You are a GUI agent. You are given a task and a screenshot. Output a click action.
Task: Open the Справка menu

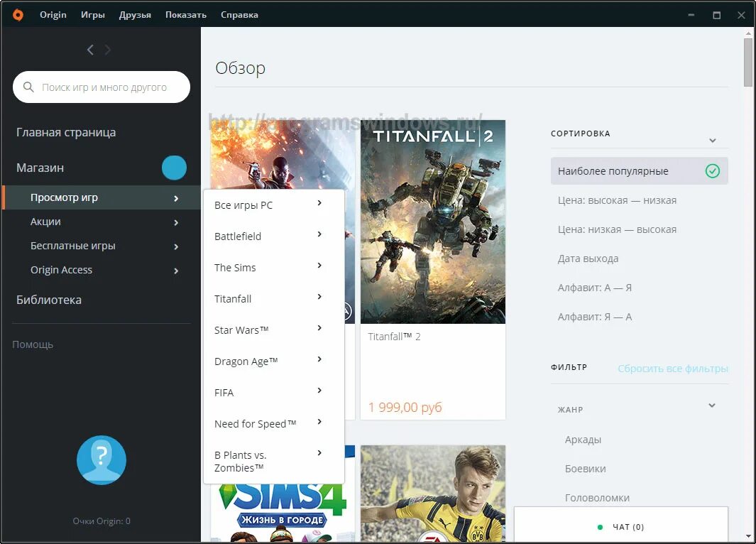pyautogui.click(x=239, y=15)
